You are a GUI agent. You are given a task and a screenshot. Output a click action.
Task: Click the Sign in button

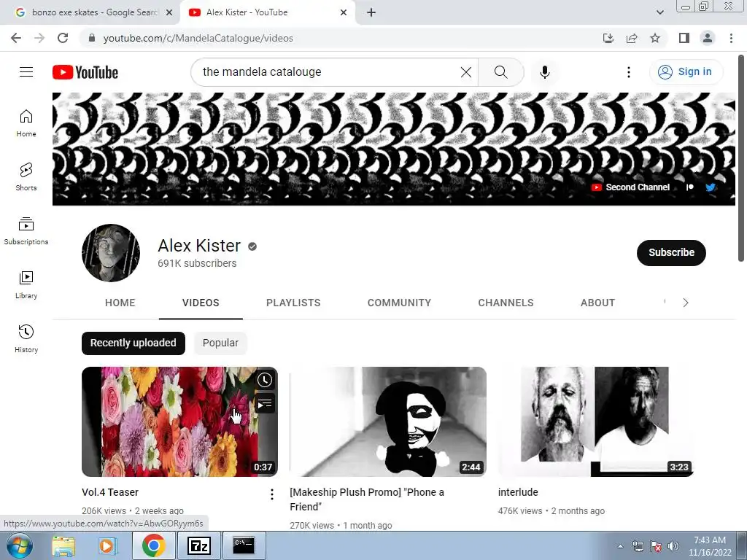[685, 72]
